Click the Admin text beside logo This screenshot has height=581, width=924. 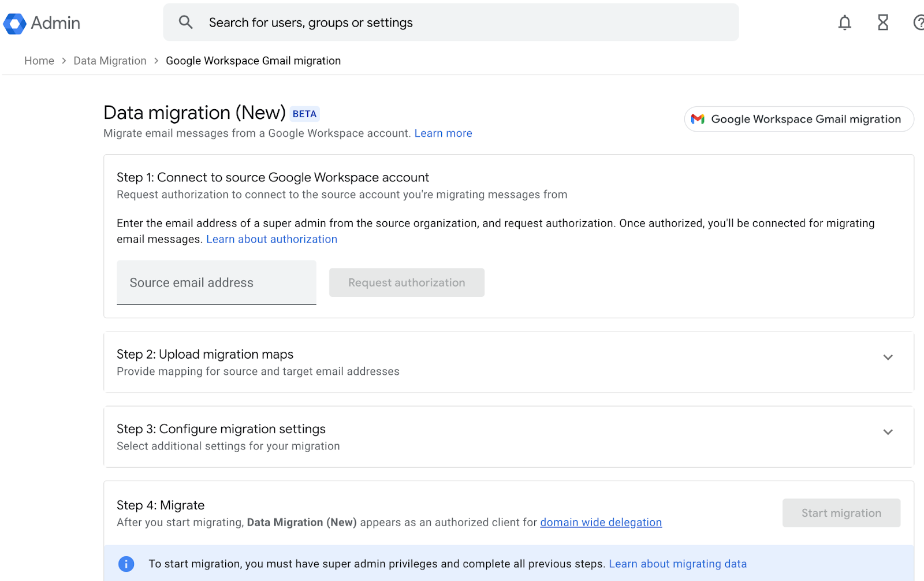[x=55, y=23]
